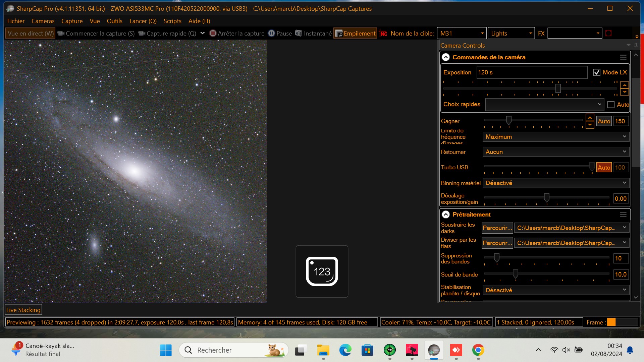The image size is (644, 362).
Task: Open the Outils menu
Action: [114, 21]
